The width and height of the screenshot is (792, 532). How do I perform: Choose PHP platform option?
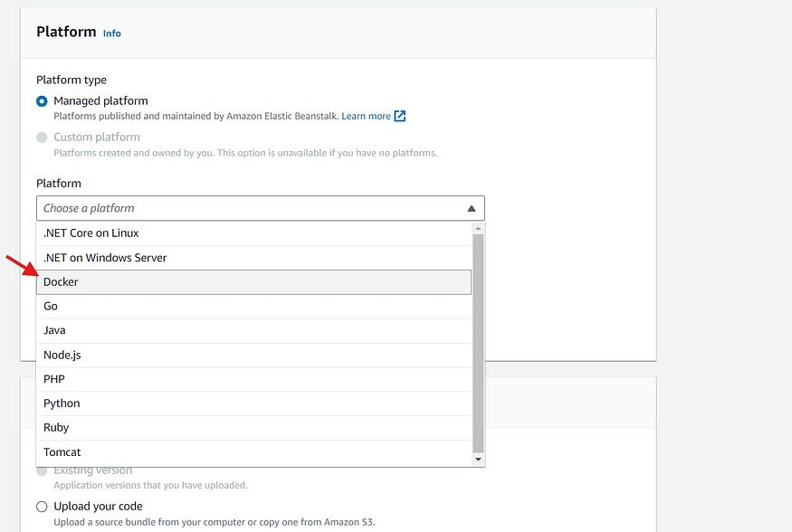pyautogui.click(x=253, y=379)
